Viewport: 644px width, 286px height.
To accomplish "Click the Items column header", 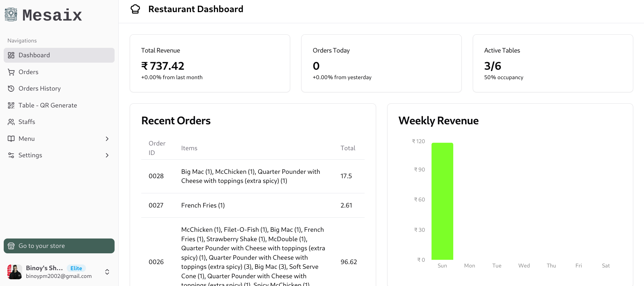I will pos(189,148).
